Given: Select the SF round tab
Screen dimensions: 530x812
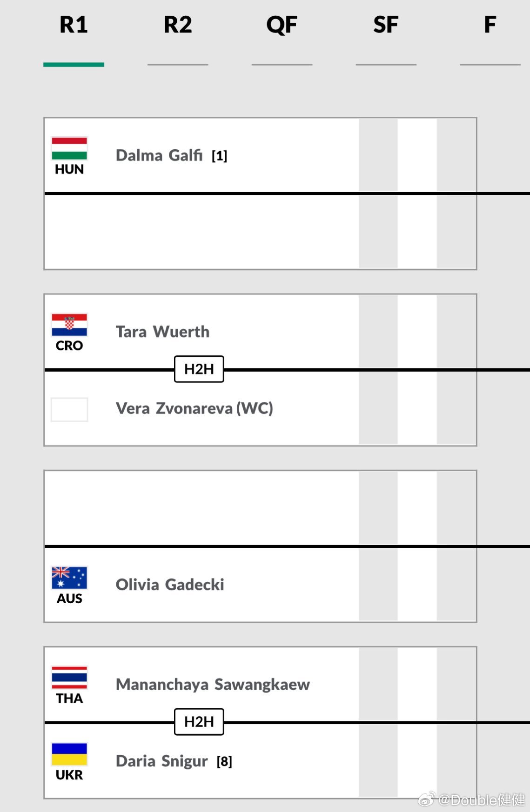Looking at the screenshot, I should pyautogui.click(x=386, y=25).
